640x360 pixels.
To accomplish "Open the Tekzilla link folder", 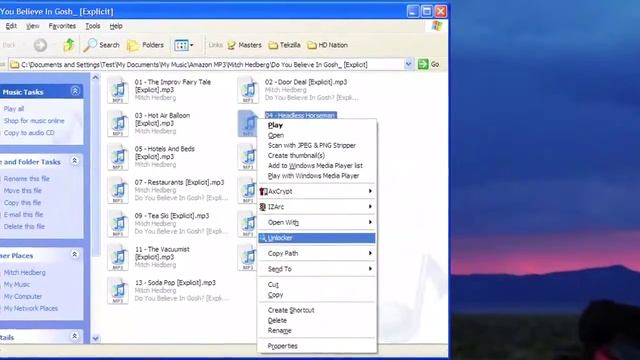I will pyautogui.click(x=284, y=45).
